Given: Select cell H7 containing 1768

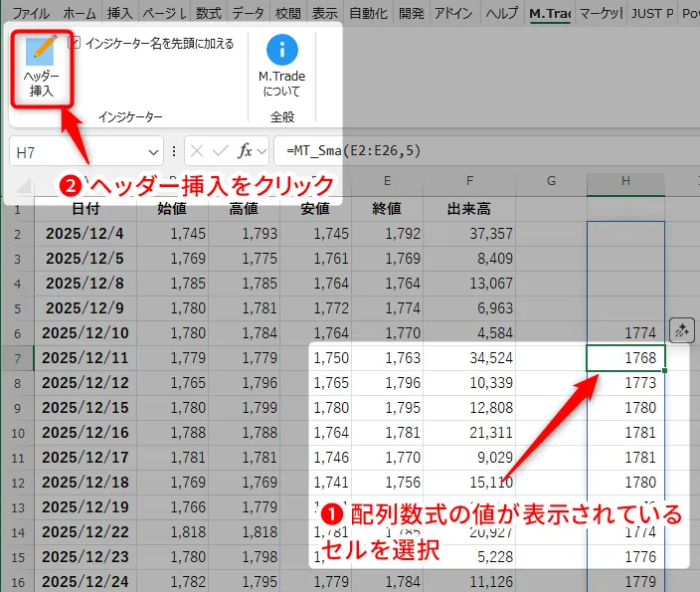Looking at the screenshot, I should pyautogui.click(x=625, y=358).
